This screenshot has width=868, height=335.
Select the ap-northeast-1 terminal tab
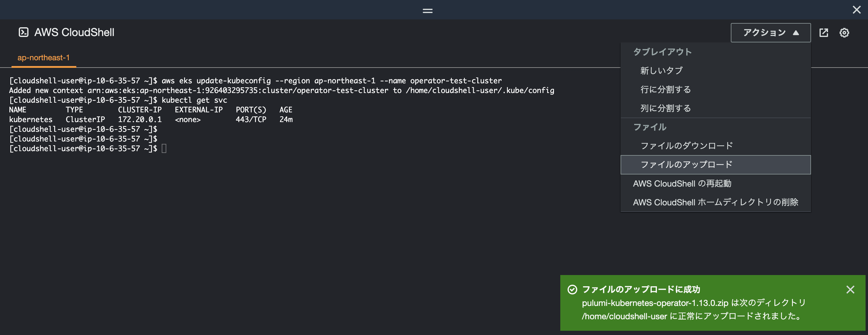44,58
